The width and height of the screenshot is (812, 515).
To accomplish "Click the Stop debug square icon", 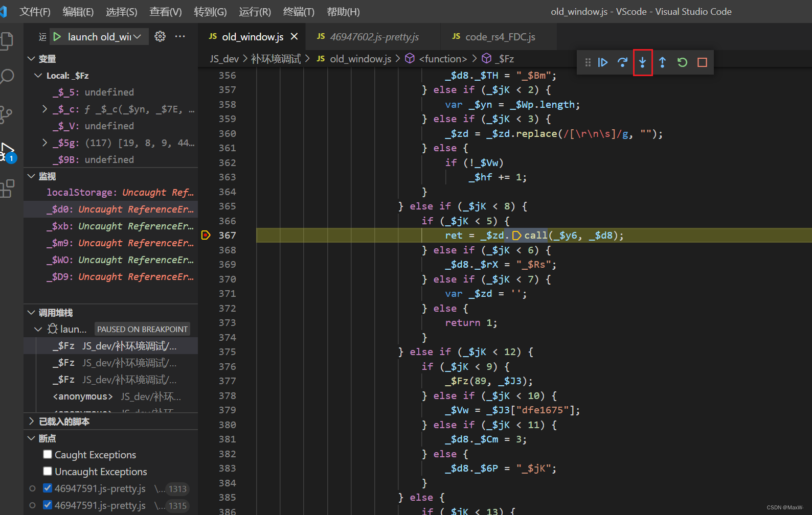I will pyautogui.click(x=702, y=62).
